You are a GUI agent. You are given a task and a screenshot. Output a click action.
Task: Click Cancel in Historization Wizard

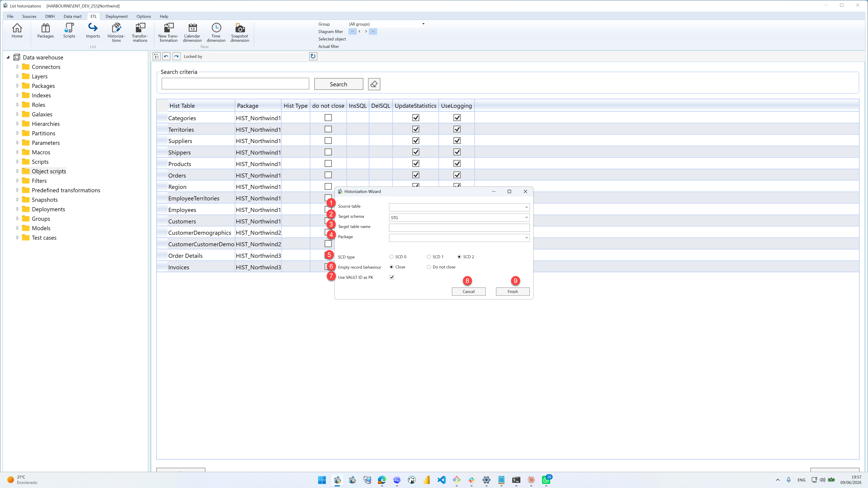468,292
